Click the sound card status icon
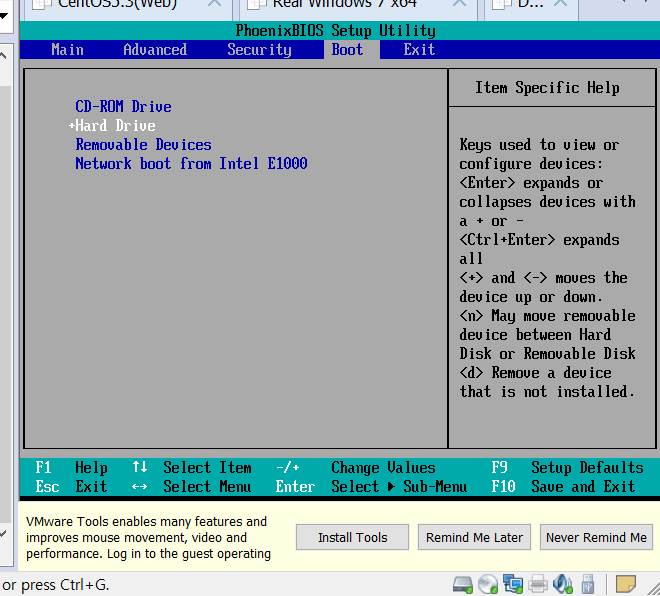This screenshot has width=660, height=596. pos(563,584)
